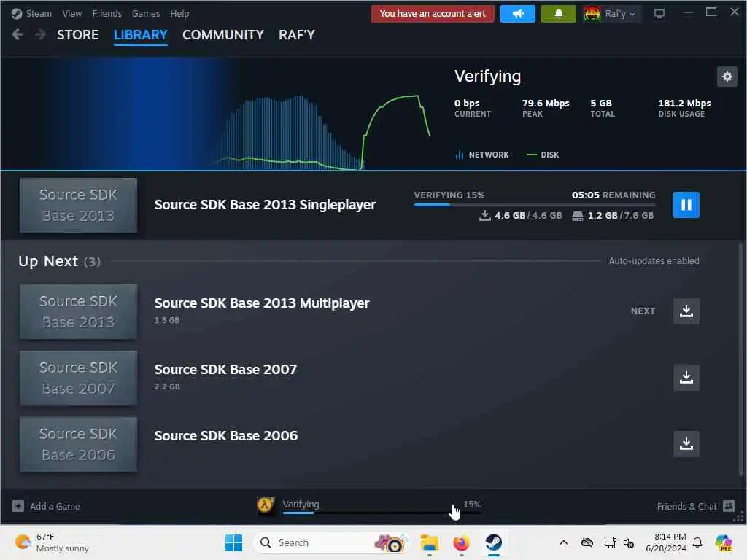Image resolution: width=747 pixels, height=560 pixels.
Task: Click the Add a Game button
Action: pos(47,506)
